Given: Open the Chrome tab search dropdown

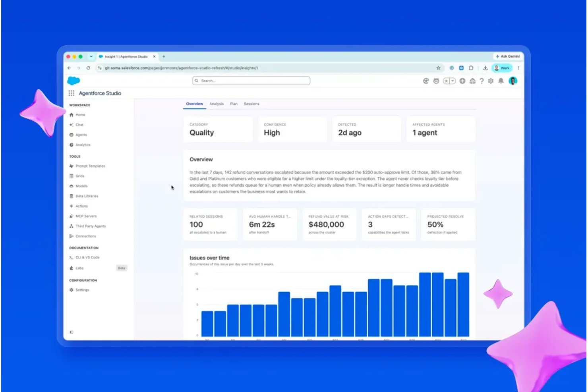Looking at the screenshot, I should point(91,56).
